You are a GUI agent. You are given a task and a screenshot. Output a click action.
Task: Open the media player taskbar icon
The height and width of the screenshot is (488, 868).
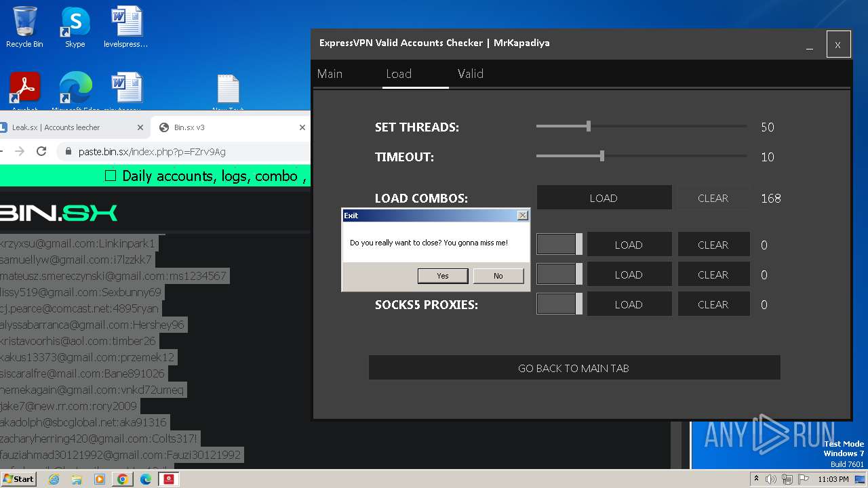tap(100, 479)
